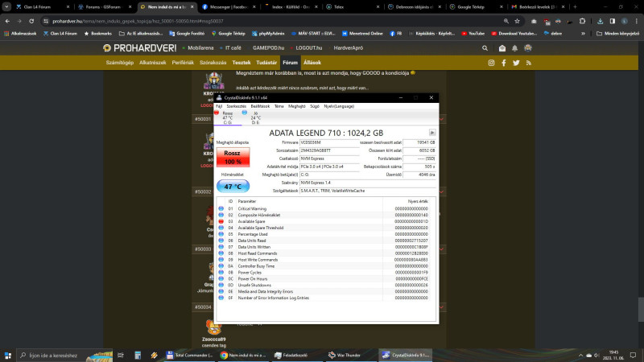Click the red Rossz 100 % health status box
The image size is (644, 362).
233,157
